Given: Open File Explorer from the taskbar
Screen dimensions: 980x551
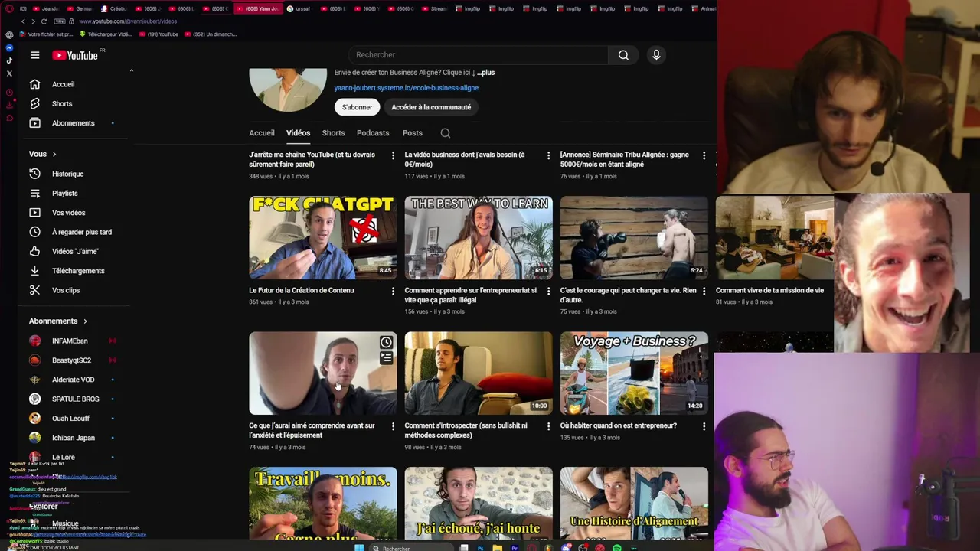Looking at the screenshot, I should coord(498,548).
